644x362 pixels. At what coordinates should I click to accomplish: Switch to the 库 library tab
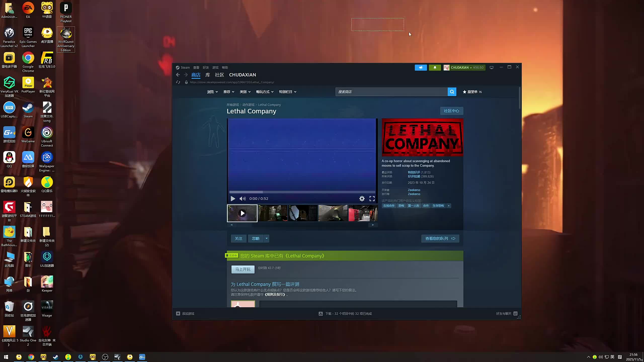tap(208, 75)
